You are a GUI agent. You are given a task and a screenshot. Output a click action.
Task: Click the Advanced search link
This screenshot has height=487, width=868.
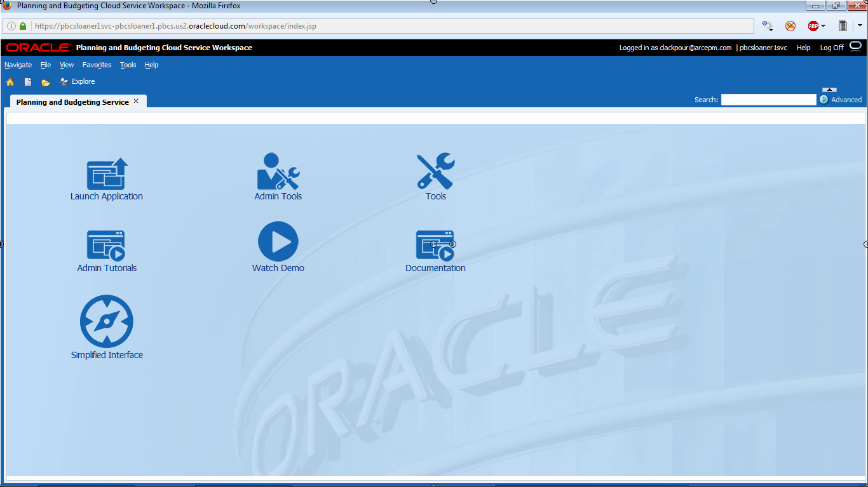846,100
